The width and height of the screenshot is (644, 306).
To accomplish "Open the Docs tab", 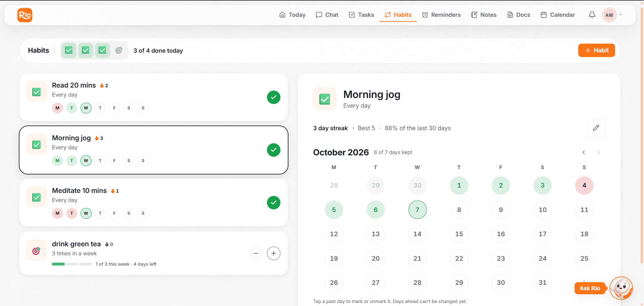I will [x=519, y=15].
